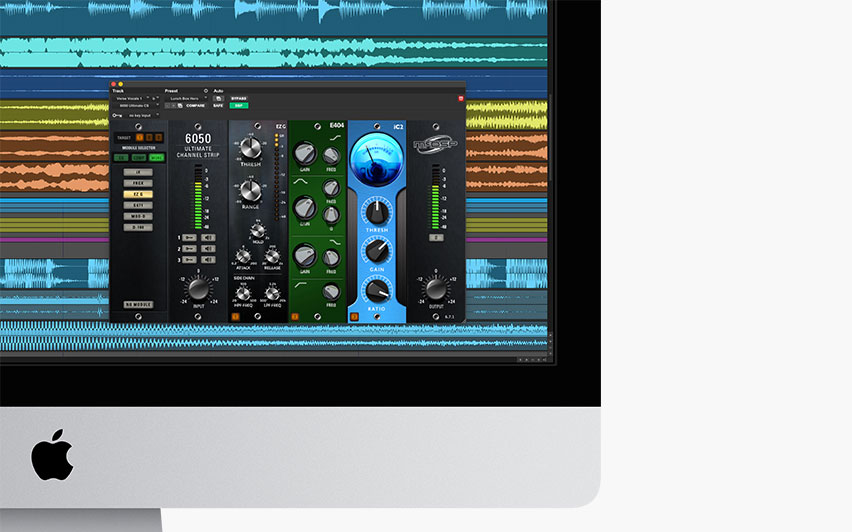Click the orange slot 3 button under iC2
This screenshot has height=532, width=852.
click(x=354, y=316)
